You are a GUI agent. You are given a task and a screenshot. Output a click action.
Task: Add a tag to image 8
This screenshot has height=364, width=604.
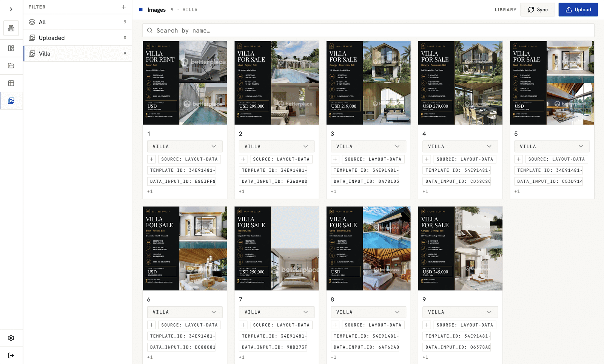click(335, 325)
